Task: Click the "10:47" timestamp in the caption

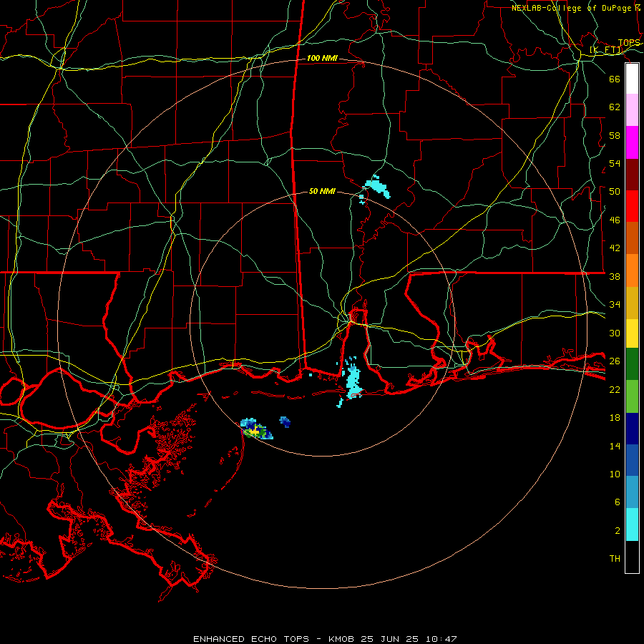Action: point(441,639)
